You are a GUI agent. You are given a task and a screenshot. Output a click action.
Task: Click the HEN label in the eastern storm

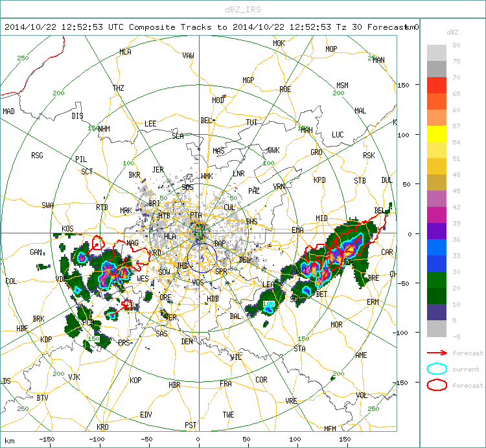pos(347,262)
